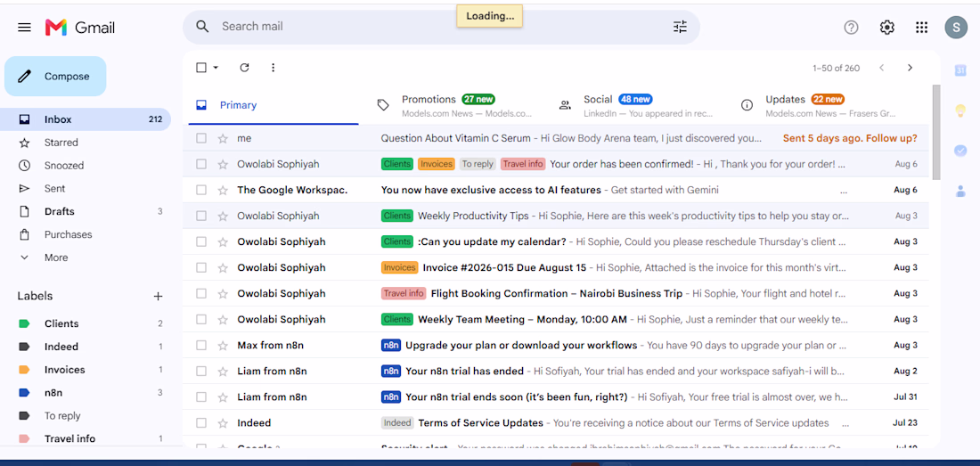Star the Max from n8n email
The width and height of the screenshot is (980, 466).
click(x=223, y=345)
